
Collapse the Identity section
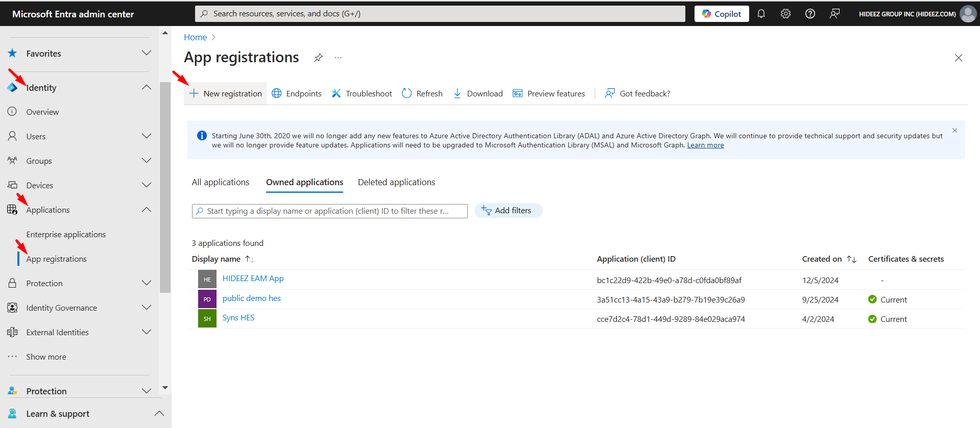[146, 87]
